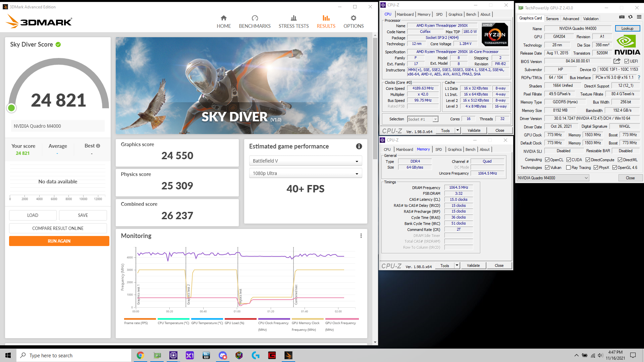The width and height of the screenshot is (644, 362).
Task: Toggle the DirectCompute checkbox in GPU-Z
Action: [x=588, y=160]
